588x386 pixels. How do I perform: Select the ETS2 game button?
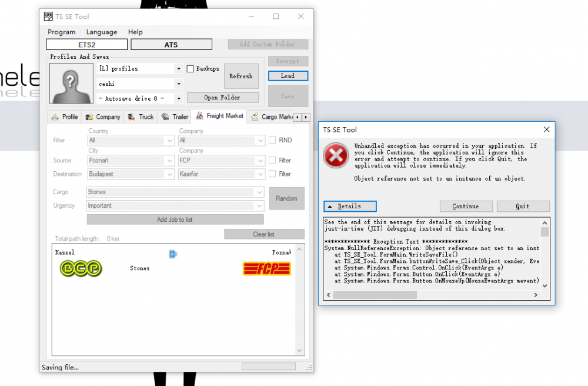pos(86,45)
